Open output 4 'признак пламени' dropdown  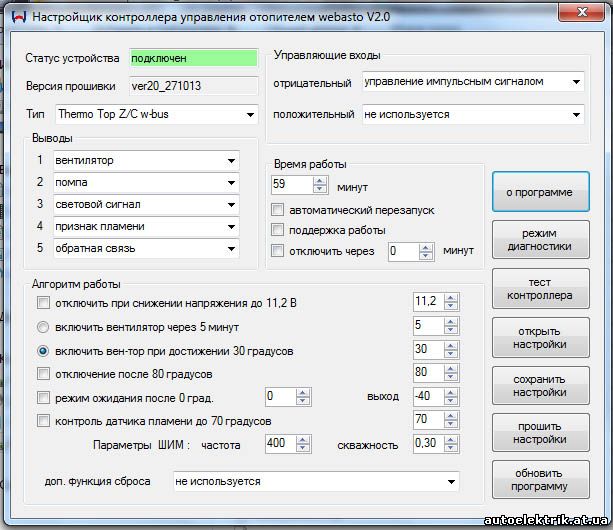point(231,227)
